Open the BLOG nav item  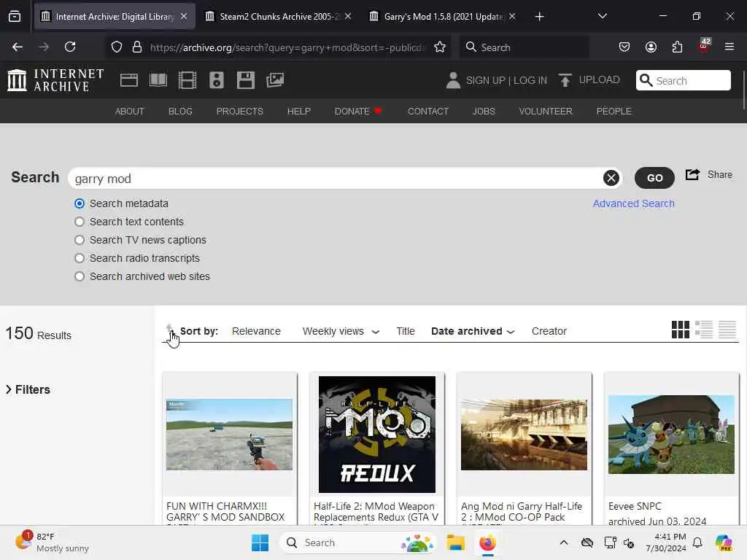point(180,112)
